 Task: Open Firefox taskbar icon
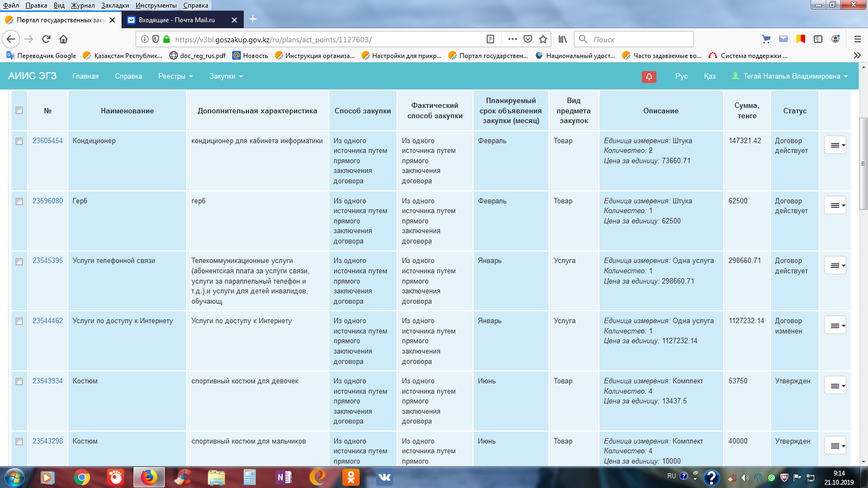click(x=149, y=477)
